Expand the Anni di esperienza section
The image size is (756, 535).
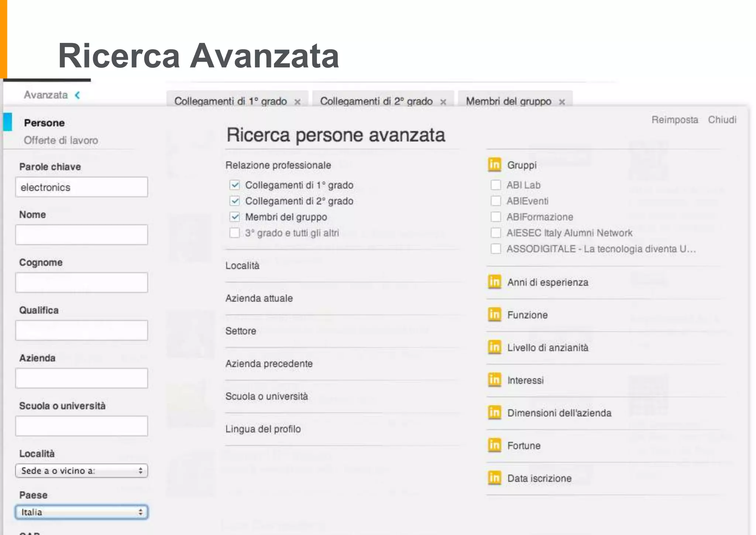pos(548,282)
